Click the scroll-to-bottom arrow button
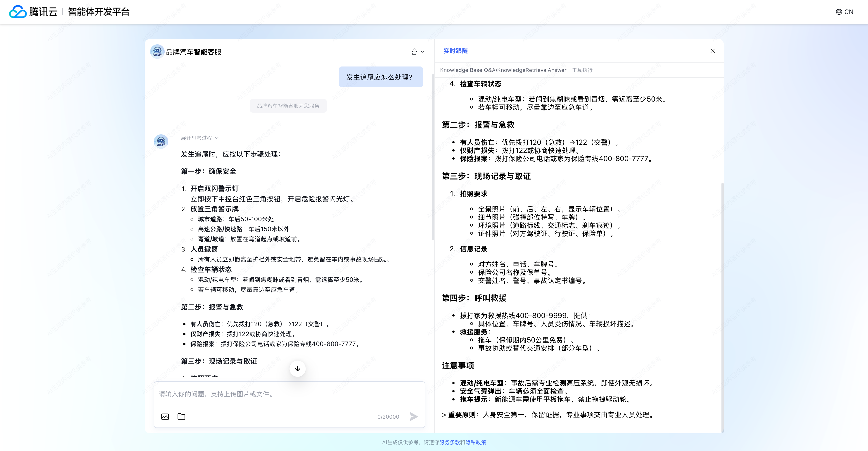 tap(298, 368)
